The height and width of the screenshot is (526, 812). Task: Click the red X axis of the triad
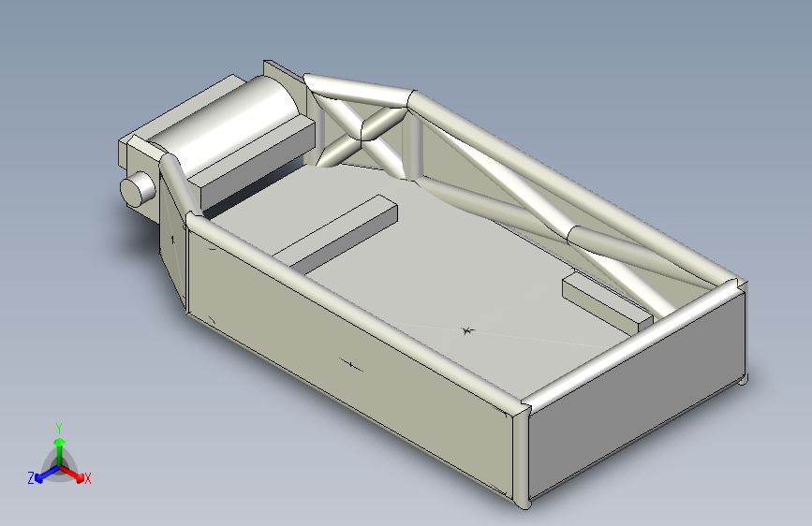tap(72, 473)
